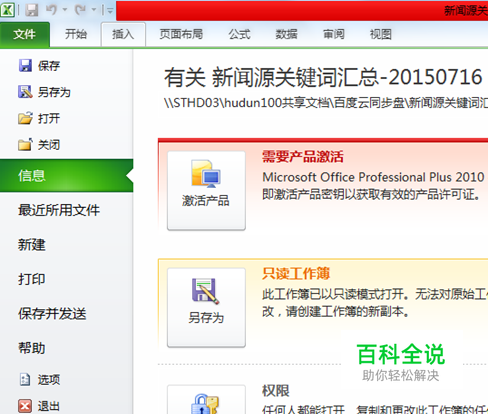Select 新建 in the backstage menu
The width and height of the screenshot is (488, 414).
[32, 245]
